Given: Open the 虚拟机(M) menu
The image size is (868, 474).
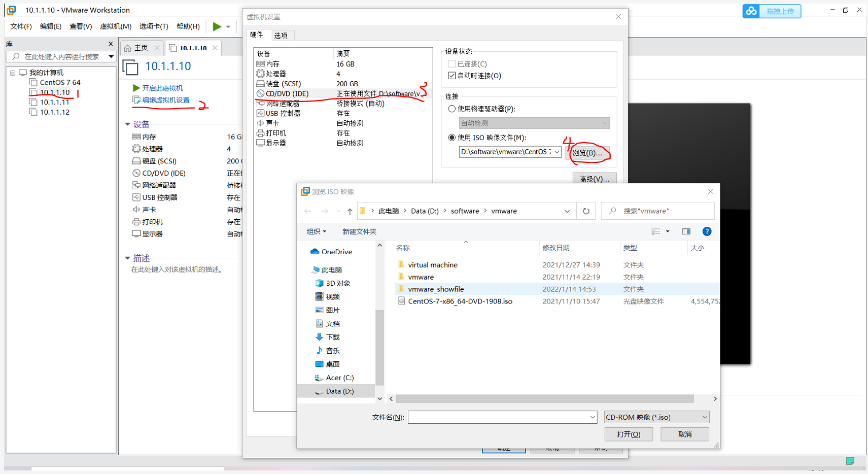Looking at the screenshot, I should pos(116,26).
